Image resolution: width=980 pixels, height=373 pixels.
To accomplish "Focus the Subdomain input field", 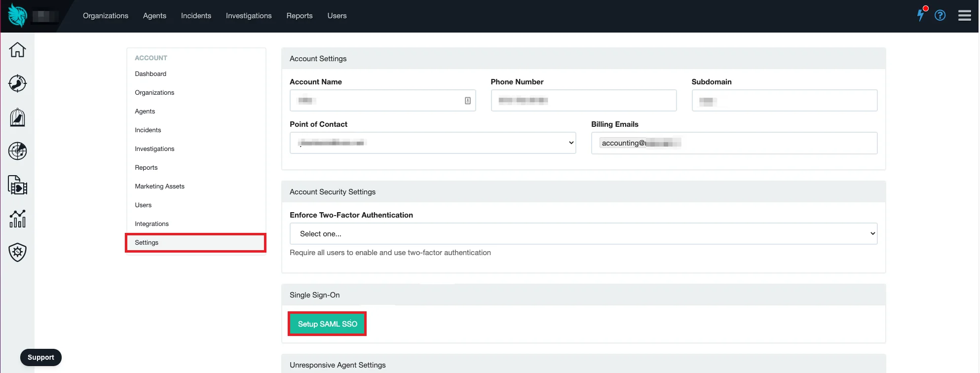I will point(784,100).
